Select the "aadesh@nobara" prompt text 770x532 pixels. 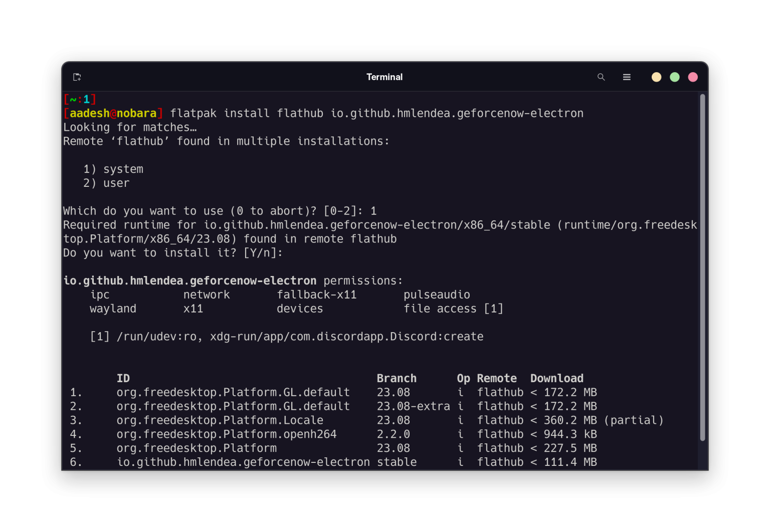click(113, 113)
